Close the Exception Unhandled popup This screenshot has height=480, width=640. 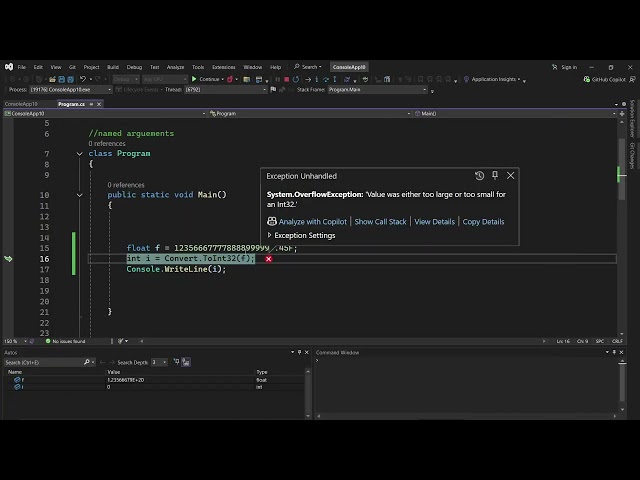coord(511,176)
